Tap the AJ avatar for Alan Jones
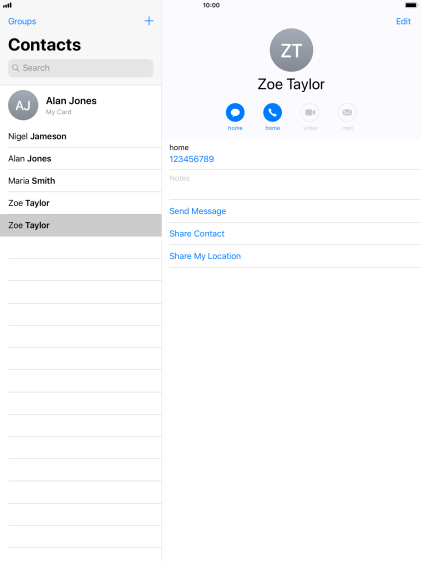This screenshot has width=421, height=562. pos(23,105)
